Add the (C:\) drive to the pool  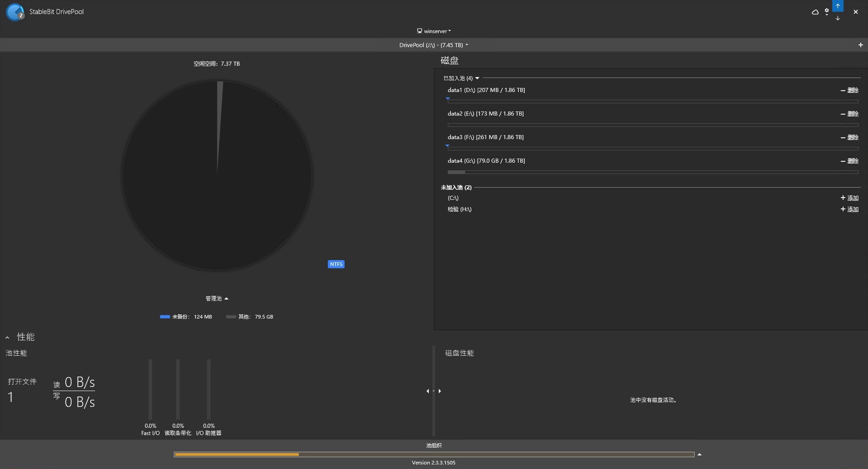tap(849, 198)
